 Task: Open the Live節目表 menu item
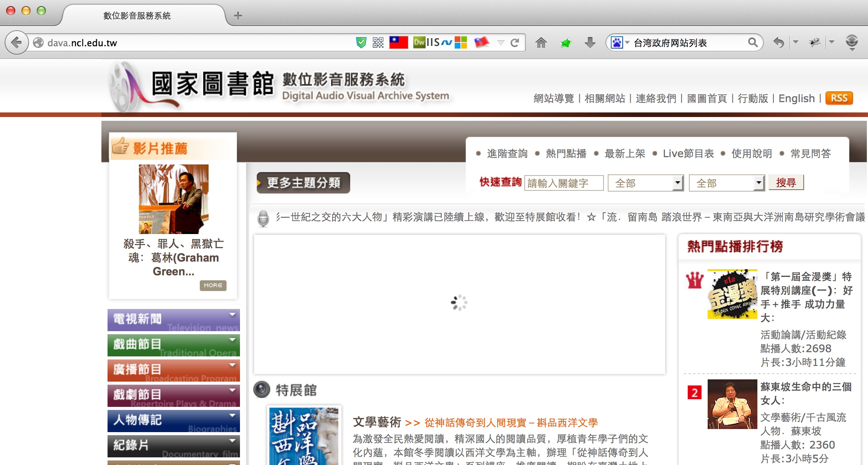689,153
